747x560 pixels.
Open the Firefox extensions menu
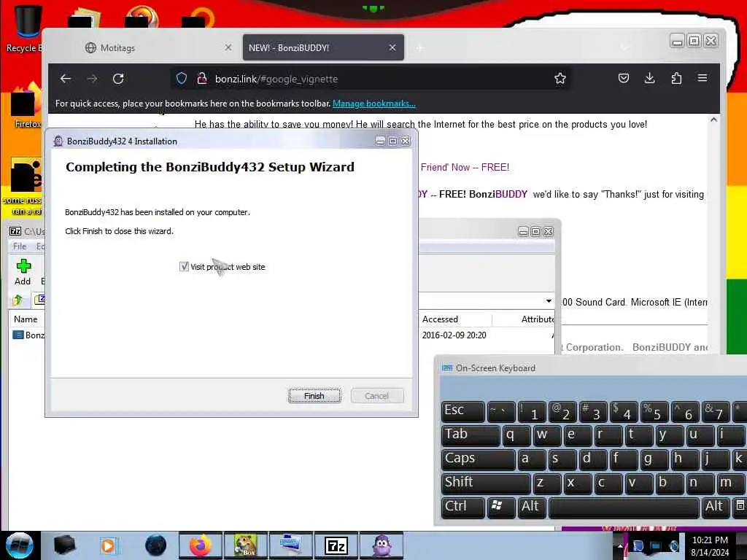tap(676, 78)
